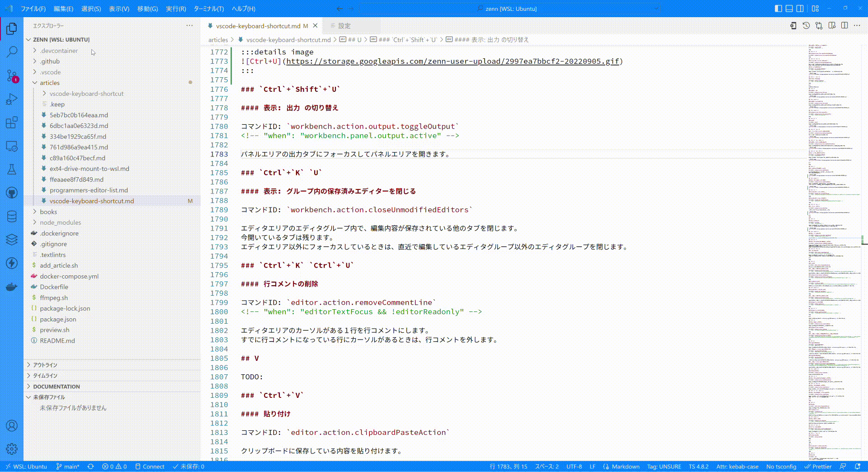Image resolution: width=868 pixels, height=472 pixels.
Task: Open the database cylinder view
Action: click(12, 217)
